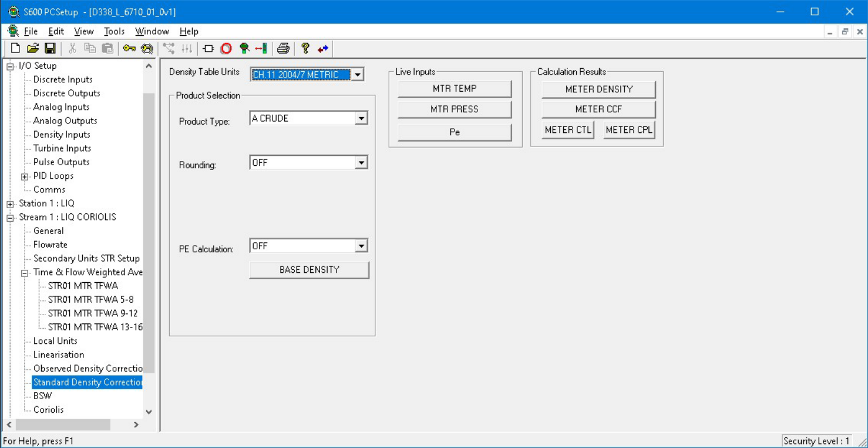This screenshot has width=868, height=448.
Task: Click the document icon beside File menu
Action: click(x=13, y=31)
